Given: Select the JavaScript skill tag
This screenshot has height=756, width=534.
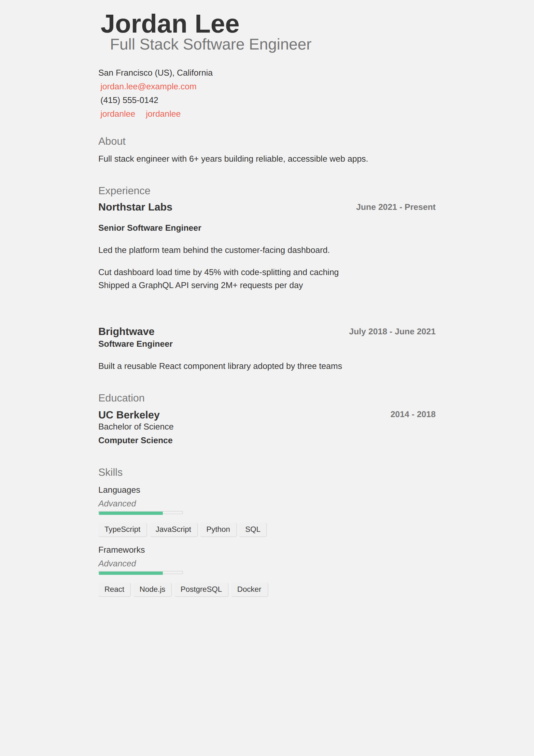Looking at the screenshot, I should [x=174, y=530].
